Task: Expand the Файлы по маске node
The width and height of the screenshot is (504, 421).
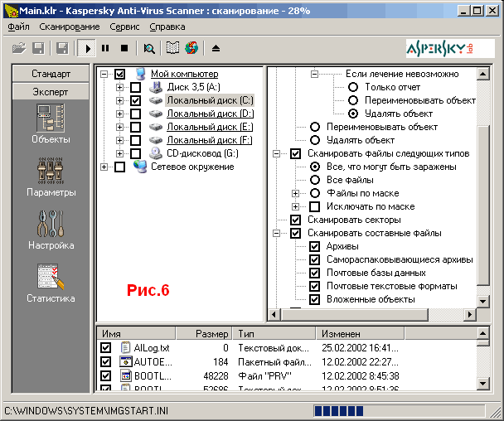Action: point(295,193)
